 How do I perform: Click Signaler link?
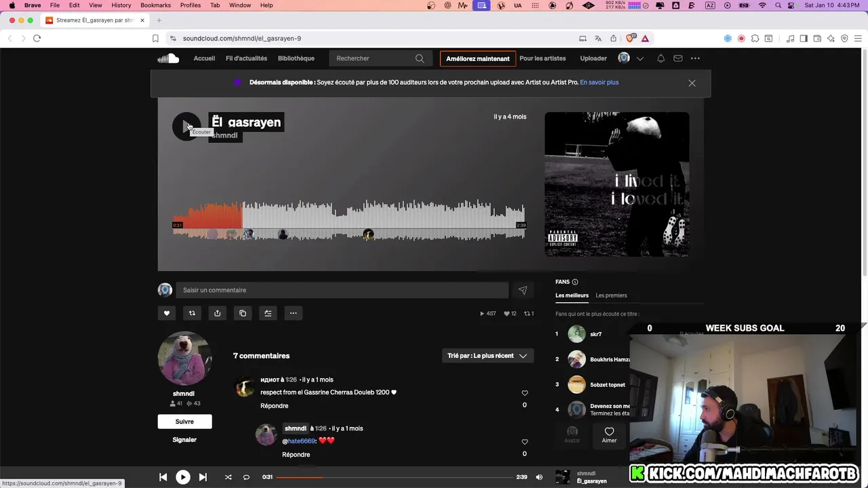[x=184, y=440]
